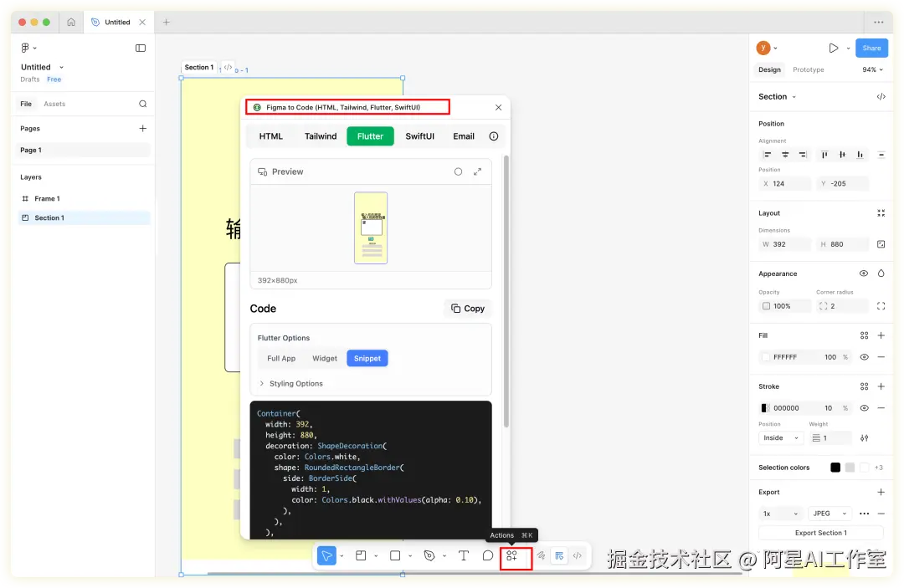This screenshot has height=588, width=904.
Task: Add a new stroke with plus icon
Action: (881, 386)
